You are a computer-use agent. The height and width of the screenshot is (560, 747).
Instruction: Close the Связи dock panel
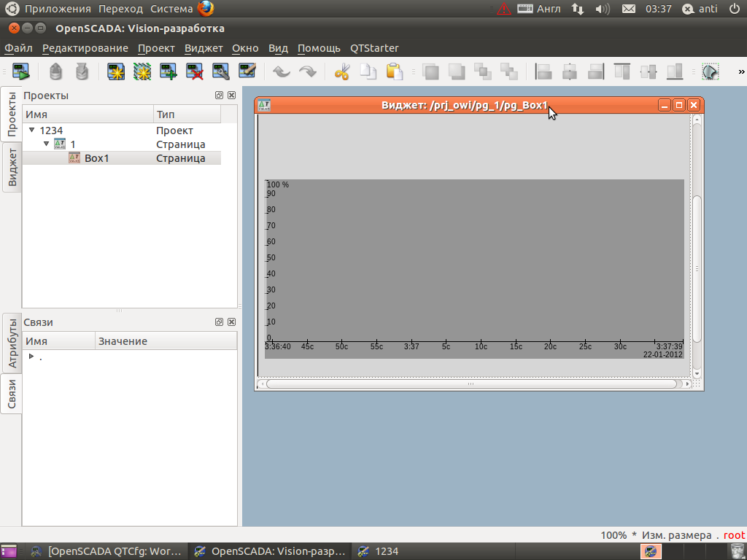[x=231, y=322]
